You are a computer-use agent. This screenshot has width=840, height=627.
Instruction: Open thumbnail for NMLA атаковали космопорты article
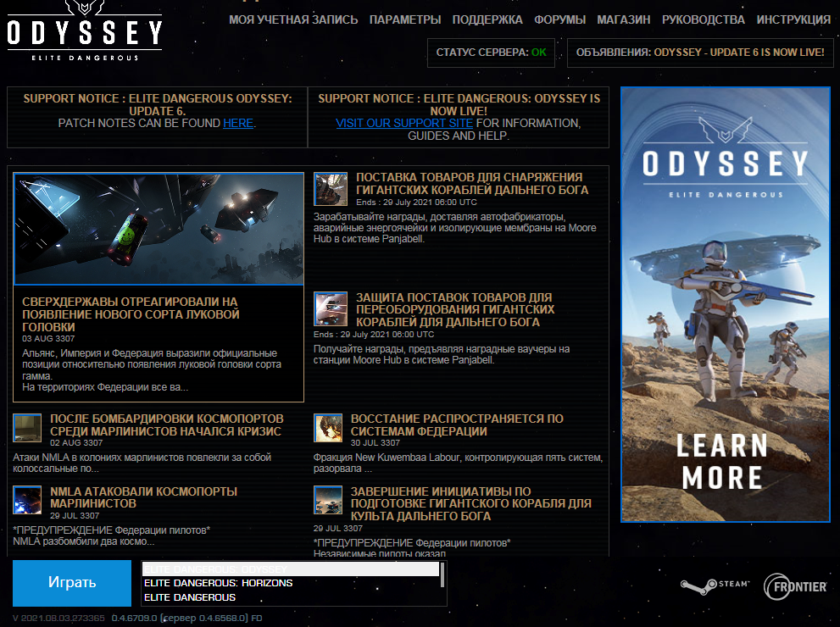27,500
